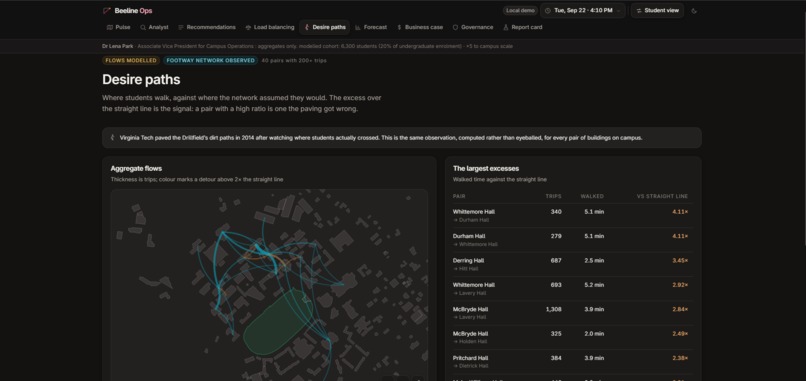Toggle the dark mode moon icon
Viewport: 806px width, 381px height.
tap(694, 11)
